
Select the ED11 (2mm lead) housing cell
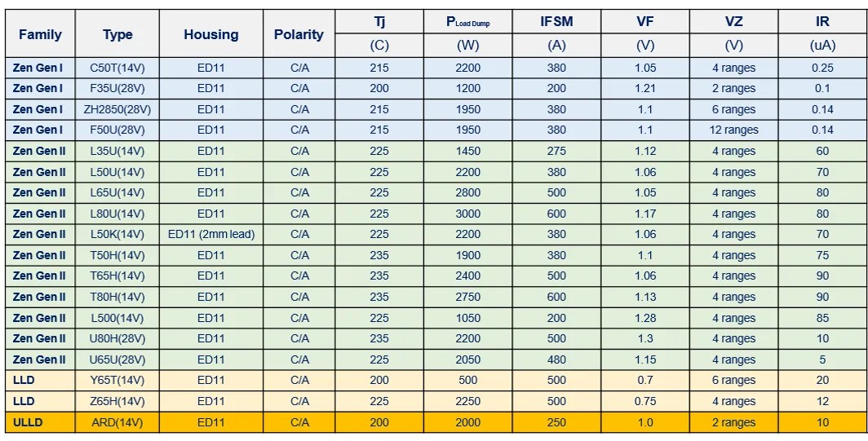(x=210, y=234)
